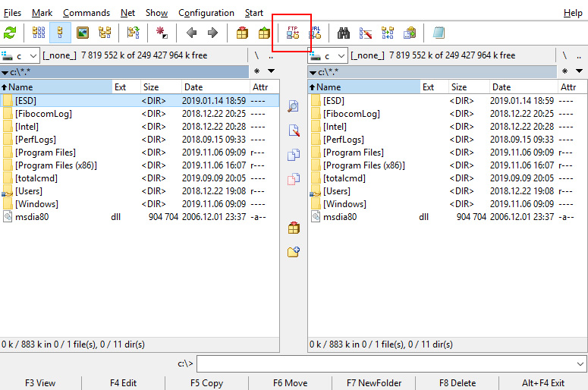Launch the Multi-Rename tool icon
The width and height of the screenshot is (588, 390).
[365, 33]
